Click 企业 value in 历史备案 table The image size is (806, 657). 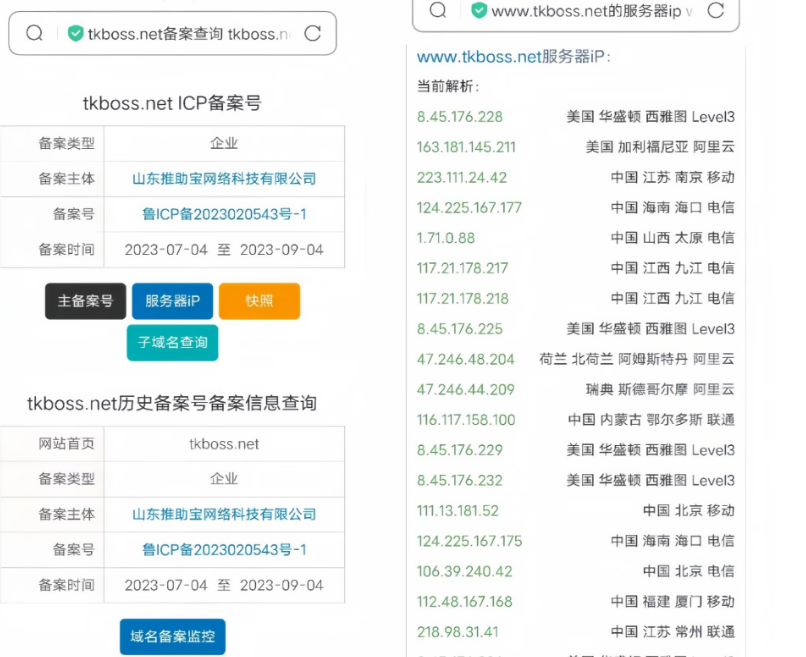coord(224,479)
